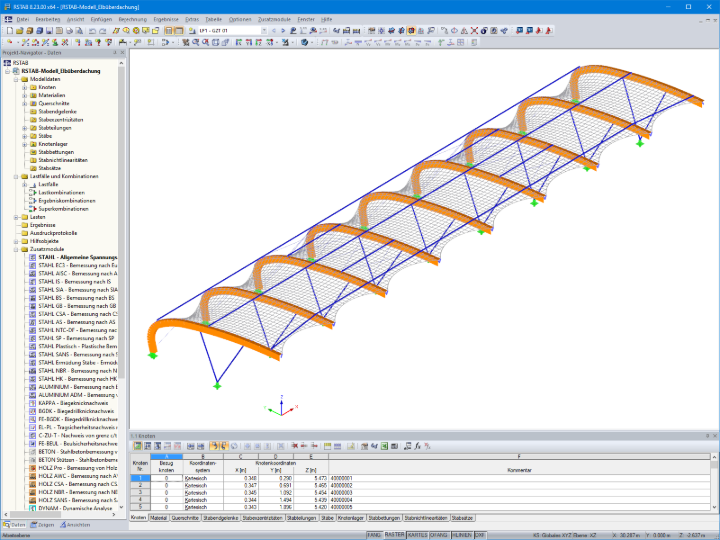The width and height of the screenshot is (720, 540).
Task: Click the table vertical scrollbar down arrow
Action: coord(714,507)
